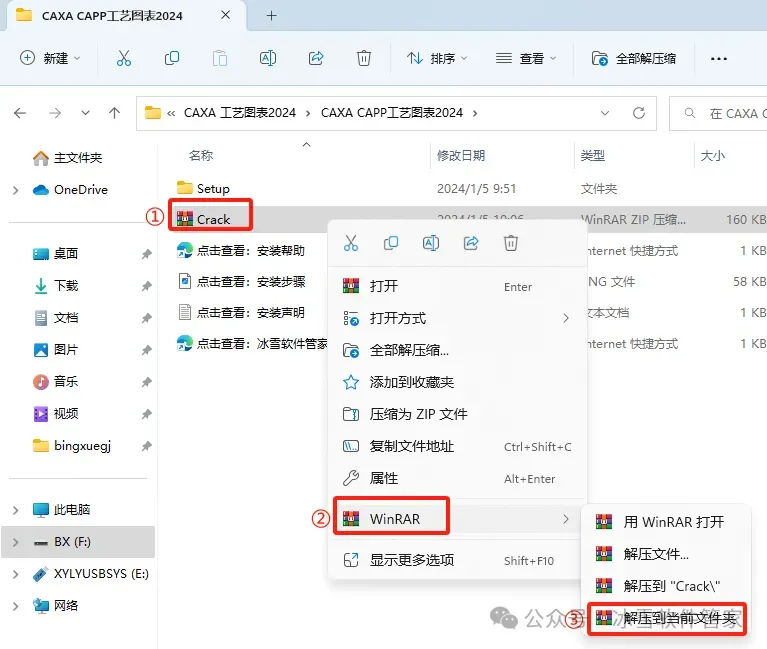Click the Cut scissors icon in the context menu
The image size is (767, 649).
point(351,243)
